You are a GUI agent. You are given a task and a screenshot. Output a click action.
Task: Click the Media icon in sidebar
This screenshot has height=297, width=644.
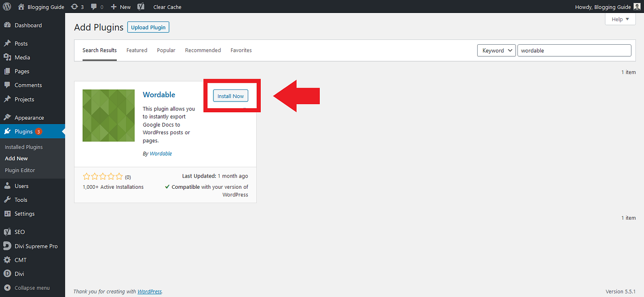coord(7,57)
